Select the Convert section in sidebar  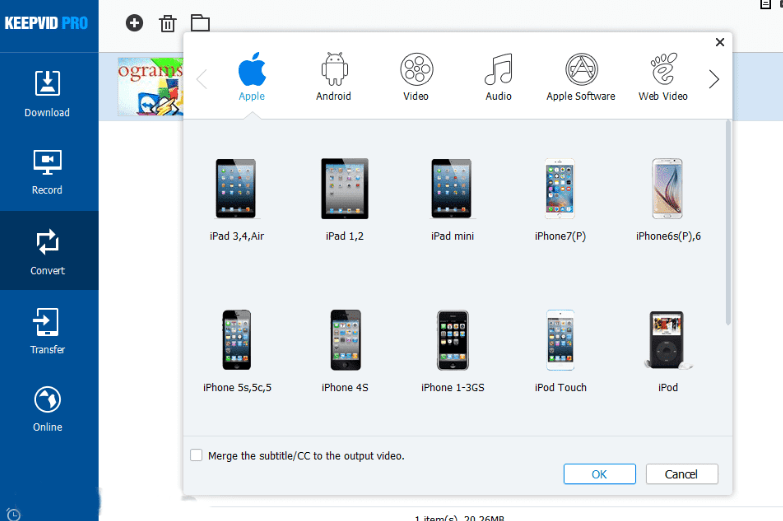pos(47,251)
